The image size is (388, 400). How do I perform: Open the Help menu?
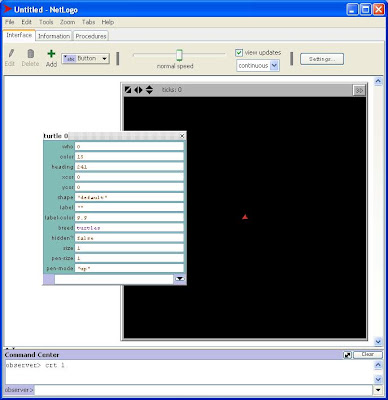pos(108,22)
